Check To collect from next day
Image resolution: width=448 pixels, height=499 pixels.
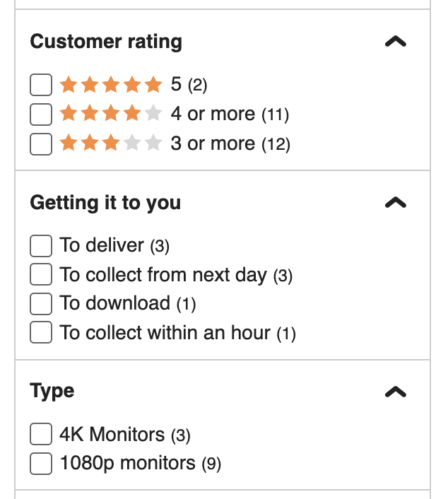[41, 274]
